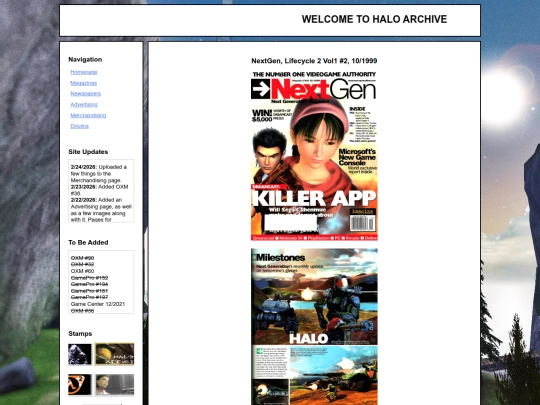Click the 'NextGen, Lifecycle 2 Vol1 #2, 10/1999' heading
The width and height of the screenshot is (540, 405).
pyautogui.click(x=314, y=61)
